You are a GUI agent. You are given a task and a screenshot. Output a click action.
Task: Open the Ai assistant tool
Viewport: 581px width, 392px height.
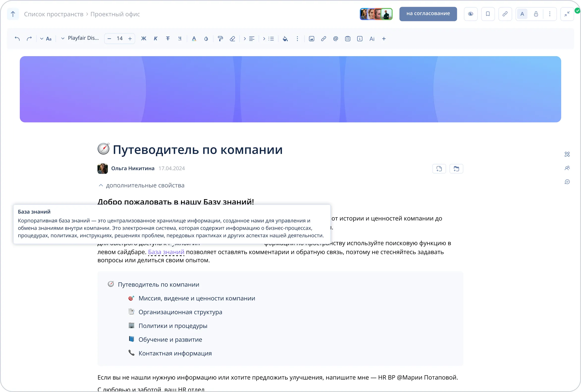(372, 39)
